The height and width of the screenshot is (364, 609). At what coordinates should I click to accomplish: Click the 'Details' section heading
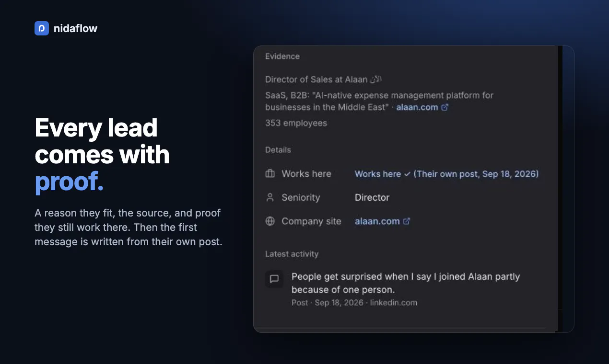tap(278, 150)
